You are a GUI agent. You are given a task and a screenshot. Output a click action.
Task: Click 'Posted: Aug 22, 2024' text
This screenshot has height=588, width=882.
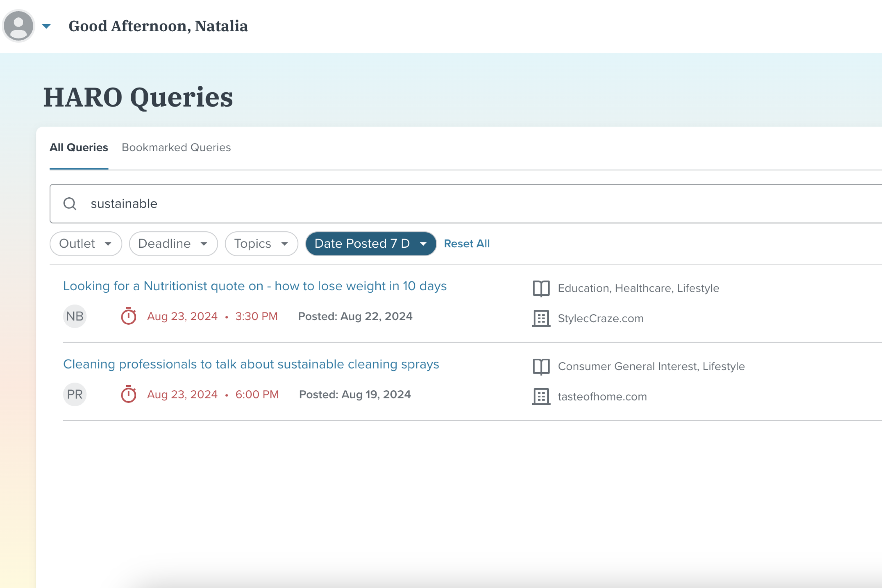click(355, 316)
